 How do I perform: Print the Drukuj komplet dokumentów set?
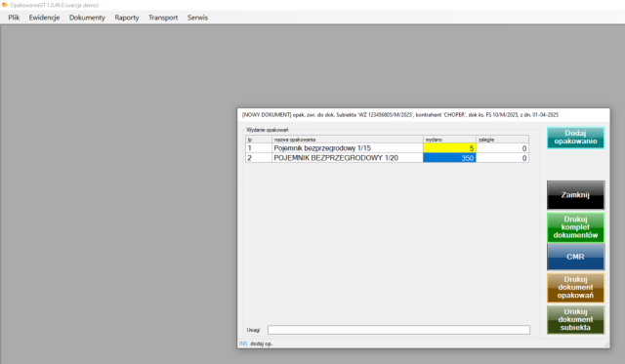(575, 227)
